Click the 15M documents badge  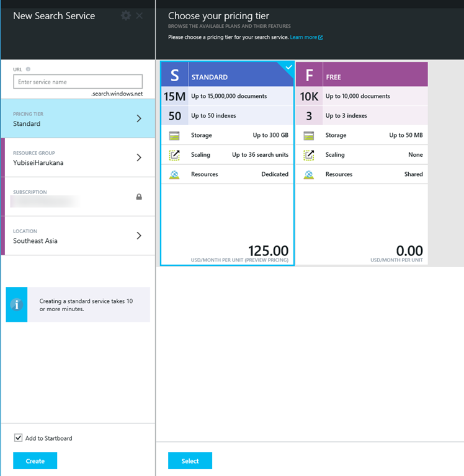[175, 97]
